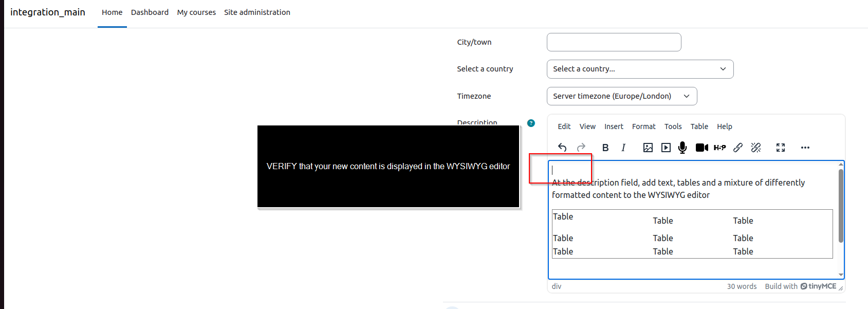The width and height of the screenshot is (868, 309).
Task: Click the 30 words counter
Action: point(742,286)
